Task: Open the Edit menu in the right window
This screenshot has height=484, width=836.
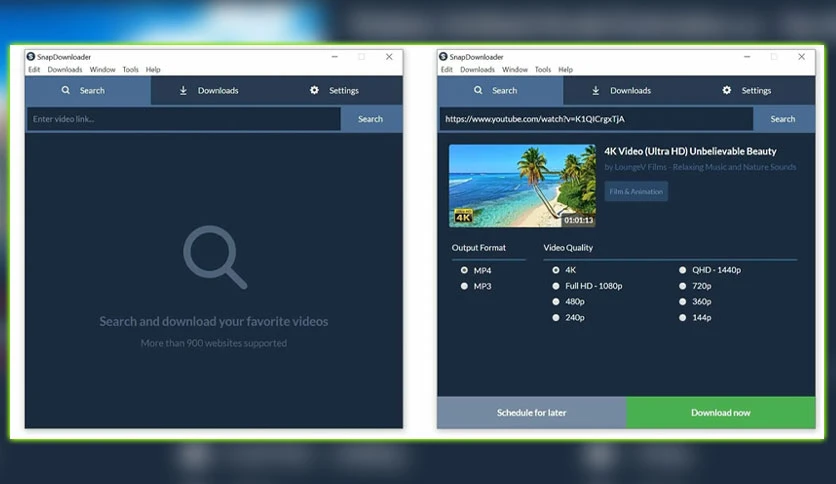Action: [447, 69]
